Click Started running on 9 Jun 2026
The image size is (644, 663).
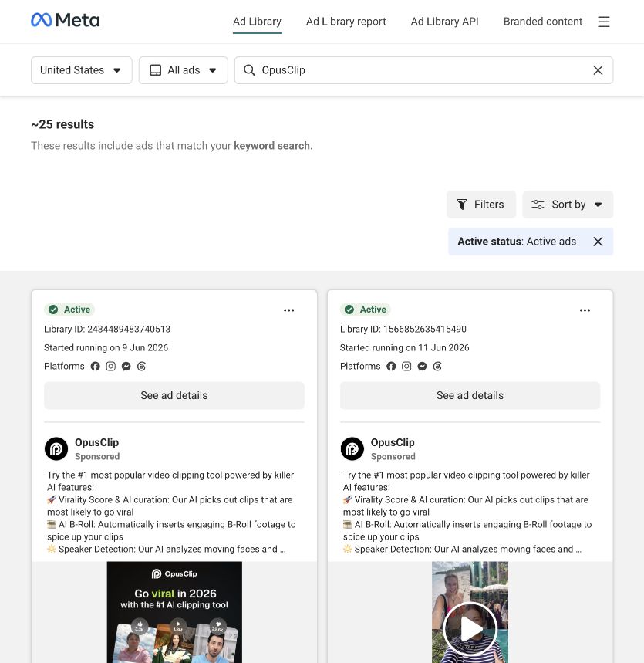(106, 347)
